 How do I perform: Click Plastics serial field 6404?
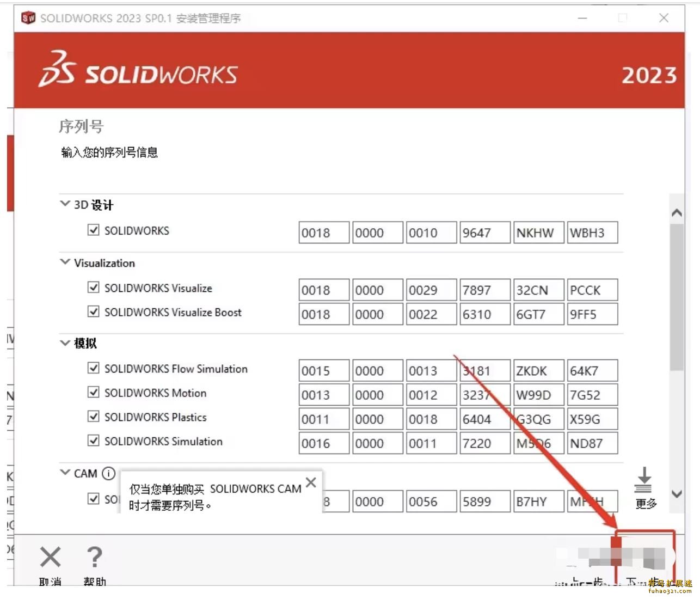pyautogui.click(x=485, y=419)
